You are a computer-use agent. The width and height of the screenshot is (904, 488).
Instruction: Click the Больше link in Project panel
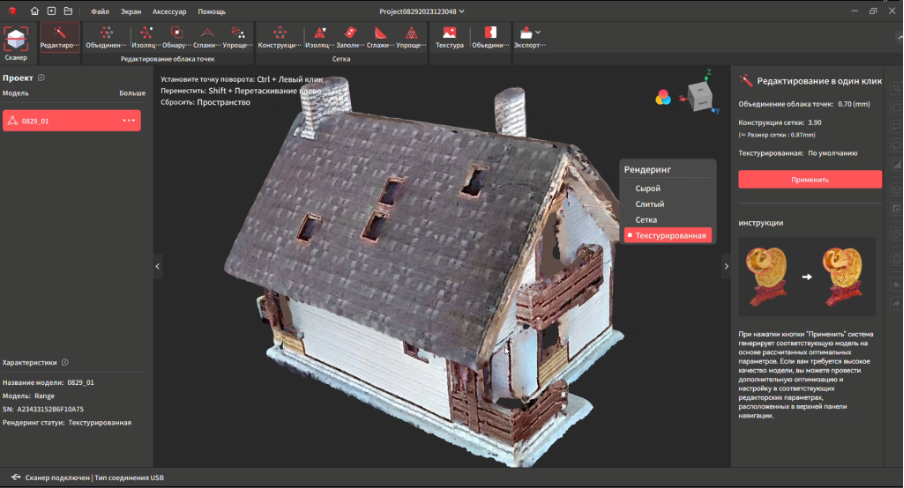coord(132,92)
